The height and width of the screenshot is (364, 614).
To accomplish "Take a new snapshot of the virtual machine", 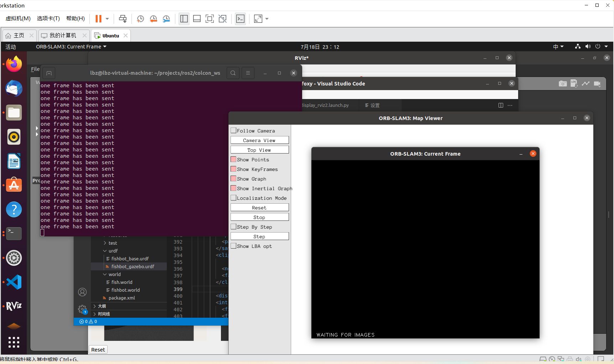I will [140, 19].
